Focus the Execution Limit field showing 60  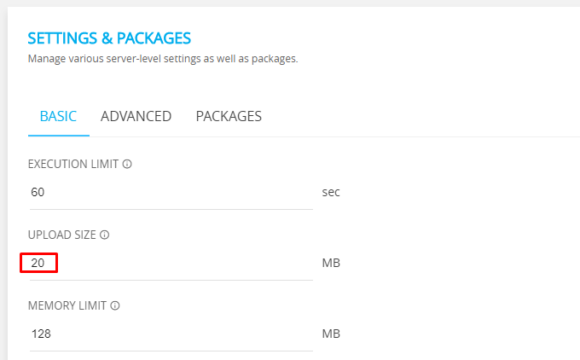click(171, 192)
